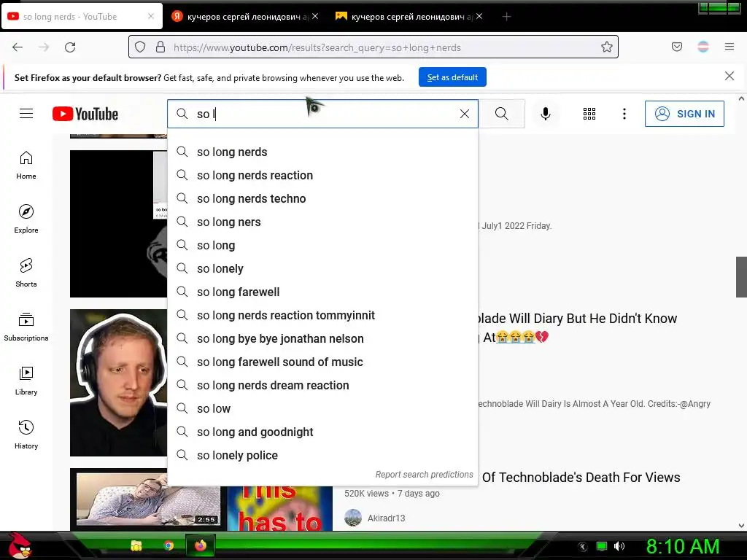This screenshot has height=560, width=747.
Task: Open YouTube settings three-dot menu
Action: point(624,113)
